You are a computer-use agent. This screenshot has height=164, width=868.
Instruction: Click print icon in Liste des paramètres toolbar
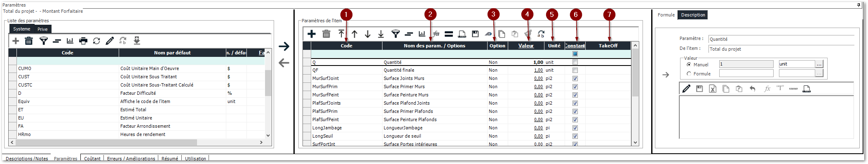[83, 41]
